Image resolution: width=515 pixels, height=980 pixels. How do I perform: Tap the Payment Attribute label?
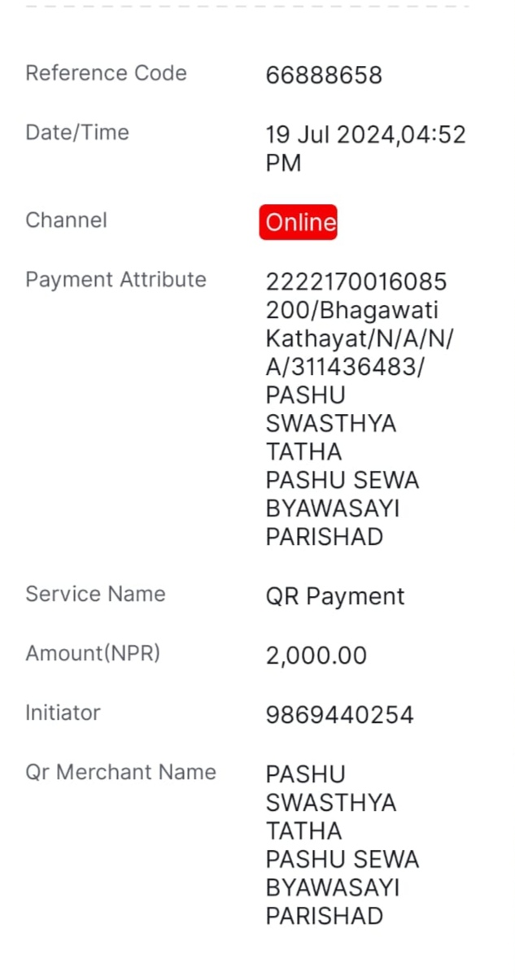pyautogui.click(x=116, y=280)
